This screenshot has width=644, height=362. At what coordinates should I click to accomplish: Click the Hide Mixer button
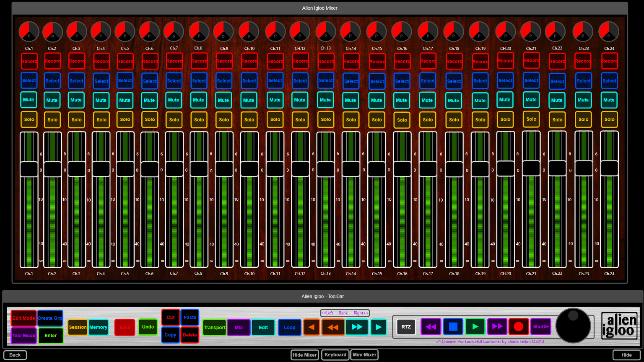(x=305, y=355)
